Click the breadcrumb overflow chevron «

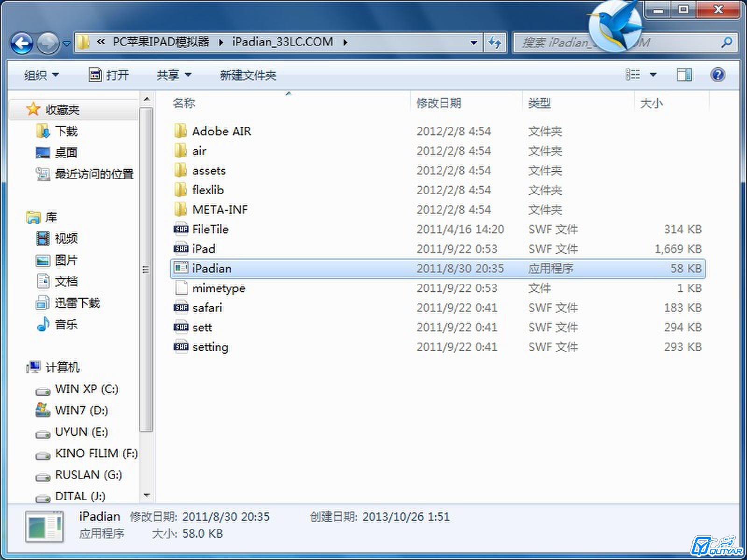(100, 42)
